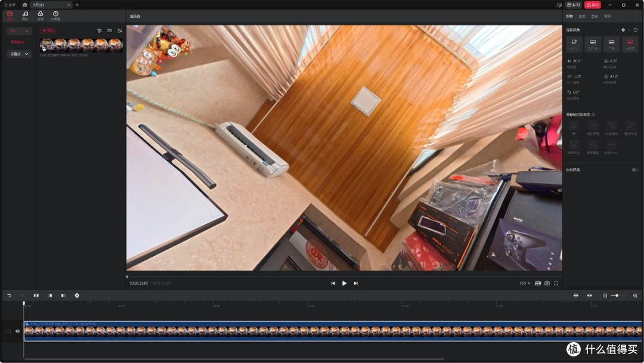Undo the last edit
Image resolution: width=644 pixels, height=363 pixels.
click(x=9, y=296)
